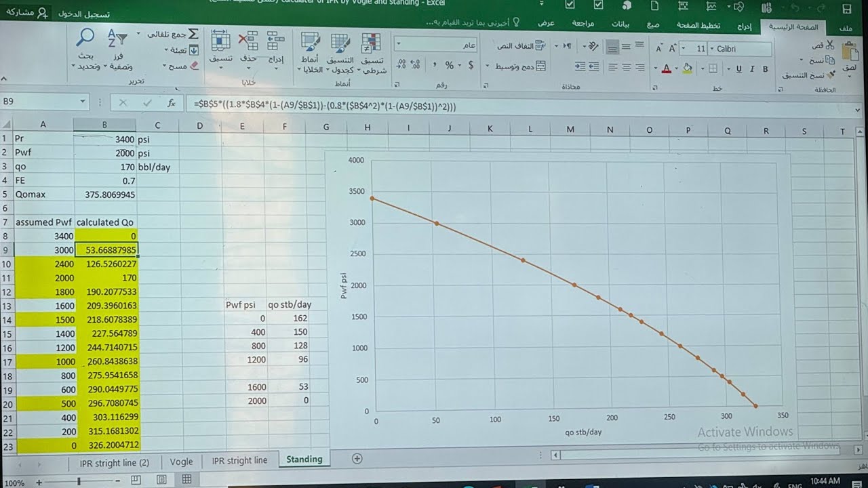The width and height of the screenshot is (868, 488).
Task: Click the Save icon in quick access toolbar
Action: tap(846, 9)
